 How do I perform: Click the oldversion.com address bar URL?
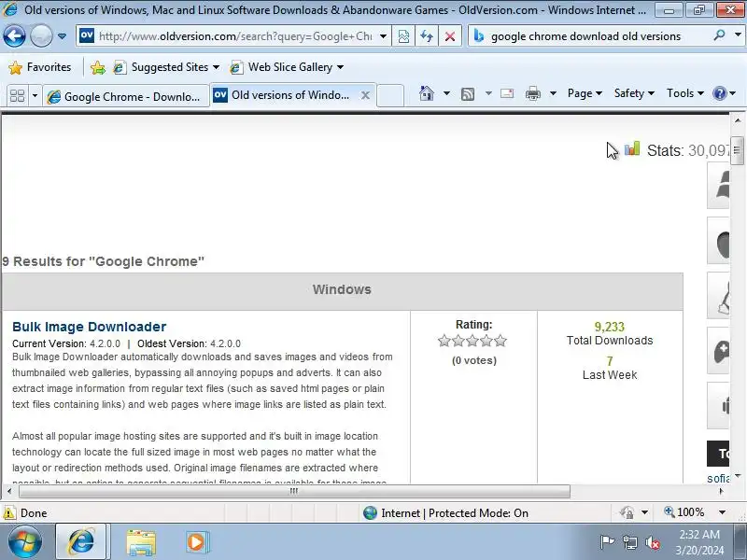pos(235,36)
